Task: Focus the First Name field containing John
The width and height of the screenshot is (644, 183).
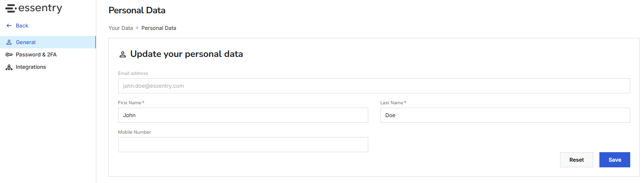Action: tap(243, 115)
